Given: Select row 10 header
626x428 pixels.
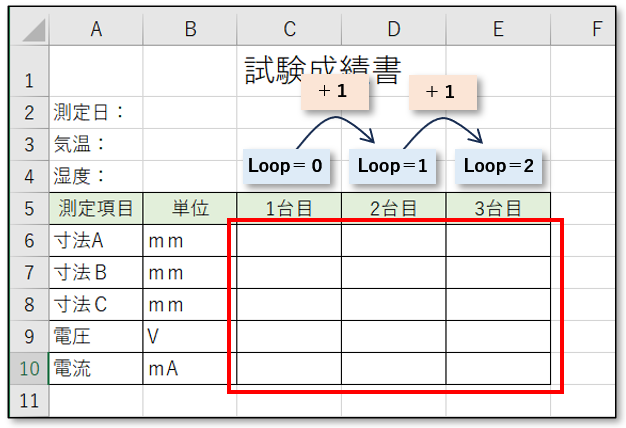Looking at the screenshot, I should pyautogui.click(x=29, y=368).
